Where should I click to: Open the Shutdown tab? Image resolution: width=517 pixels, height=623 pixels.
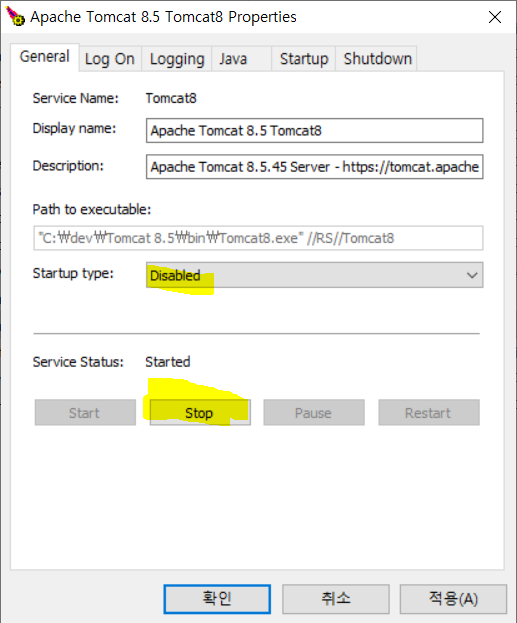pyautogui.click(x=377, y=59)
